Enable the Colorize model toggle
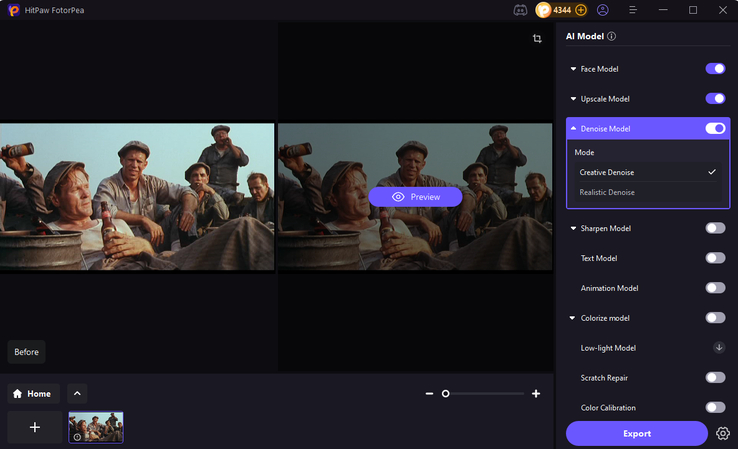Screen dimensions: 738x449 715,318
